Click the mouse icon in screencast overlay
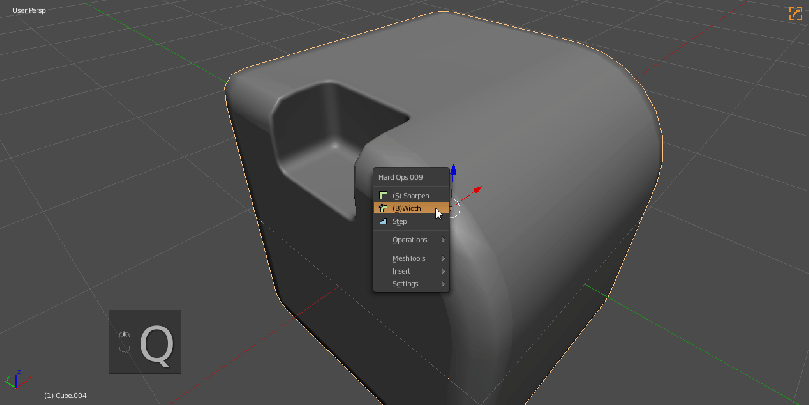809x405 pixels. (x=124, y=341)
